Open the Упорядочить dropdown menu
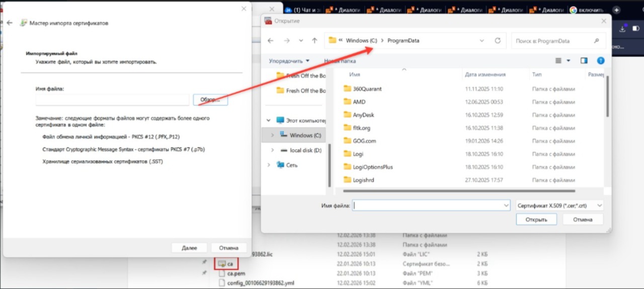 pyautogui.click(x=289, y=61)
